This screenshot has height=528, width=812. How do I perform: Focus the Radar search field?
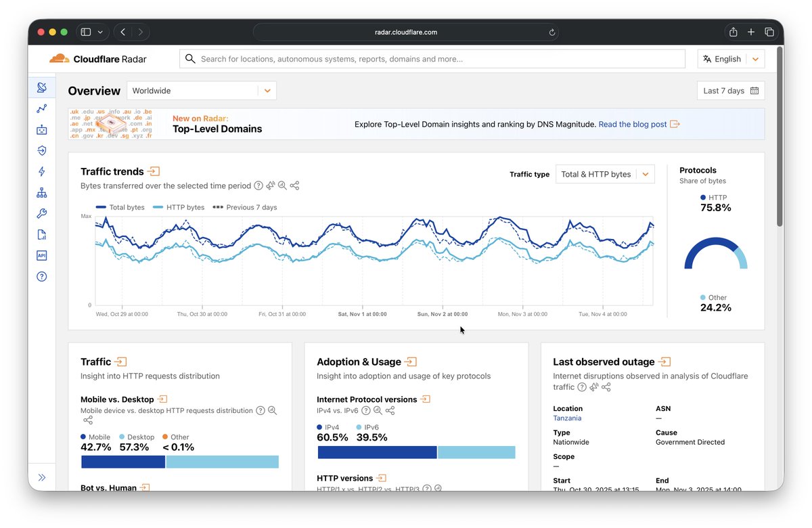coord(432,59)
